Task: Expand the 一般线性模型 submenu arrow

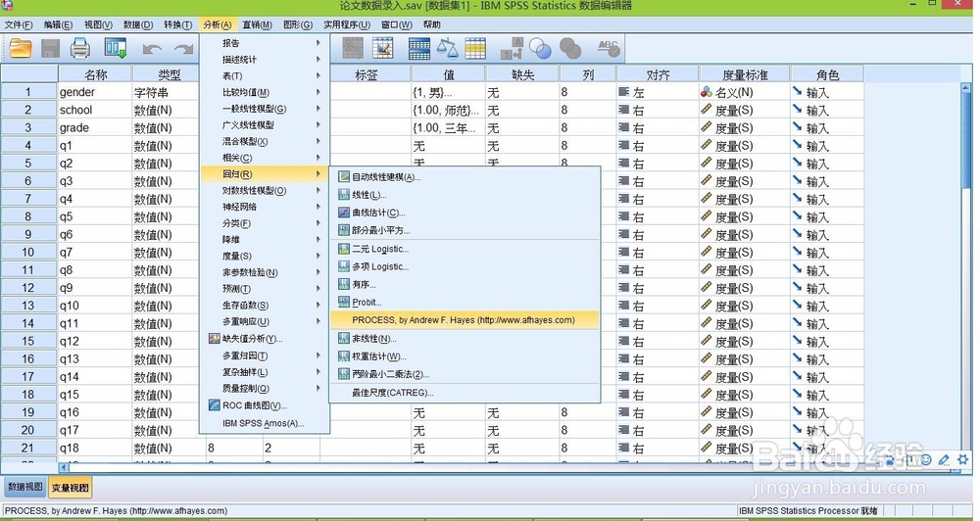Action: pos(318,109)
